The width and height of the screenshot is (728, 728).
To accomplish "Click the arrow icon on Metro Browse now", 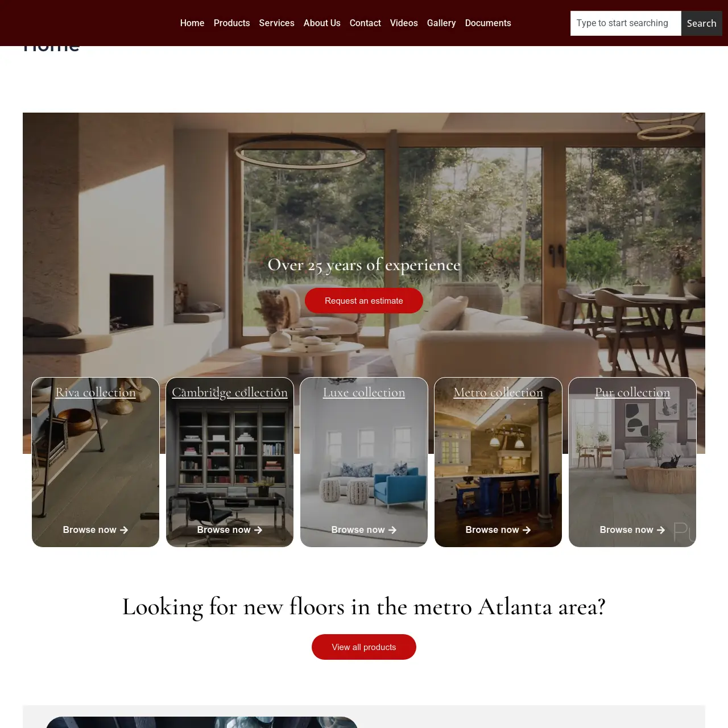I will point(527,530).
